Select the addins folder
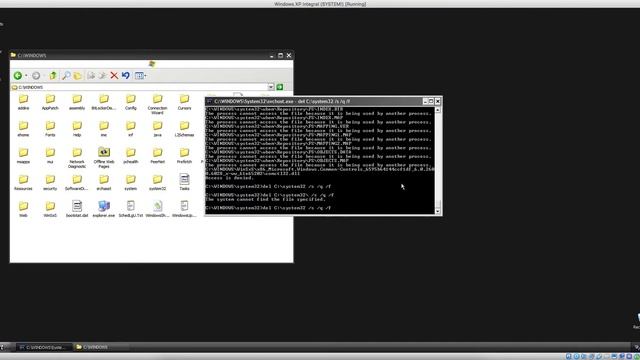The width and height of the screenshot is (640, 360). 23,102
